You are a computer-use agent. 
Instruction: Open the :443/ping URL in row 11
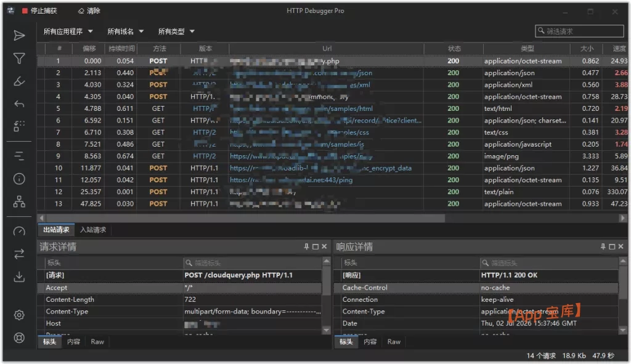pyautogui.click(x=291, y=180)
